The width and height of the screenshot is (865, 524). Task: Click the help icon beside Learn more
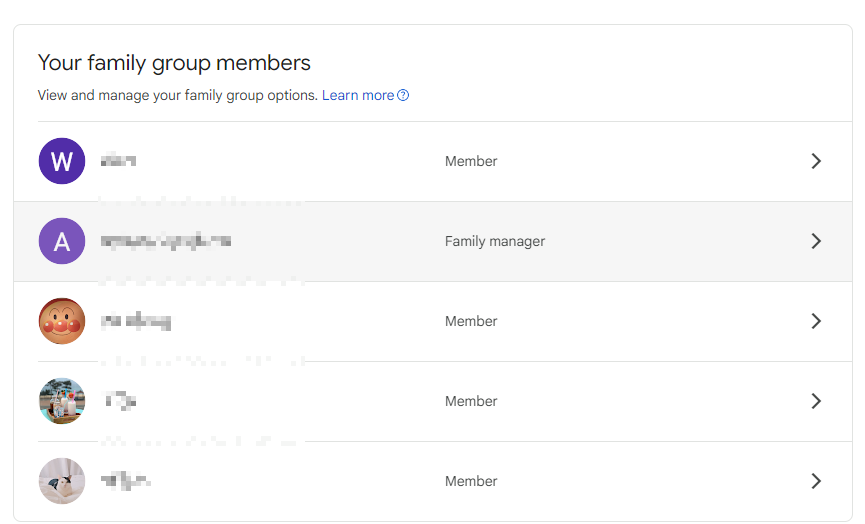[403, 96]
